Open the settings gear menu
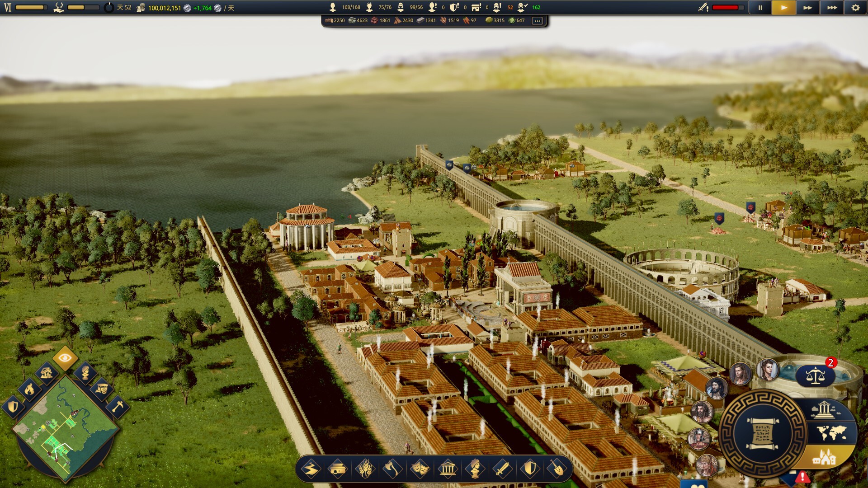 point(855,8)
